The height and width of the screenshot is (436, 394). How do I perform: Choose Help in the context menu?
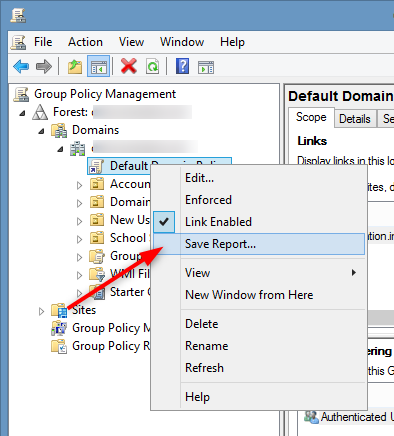(197, 397)
